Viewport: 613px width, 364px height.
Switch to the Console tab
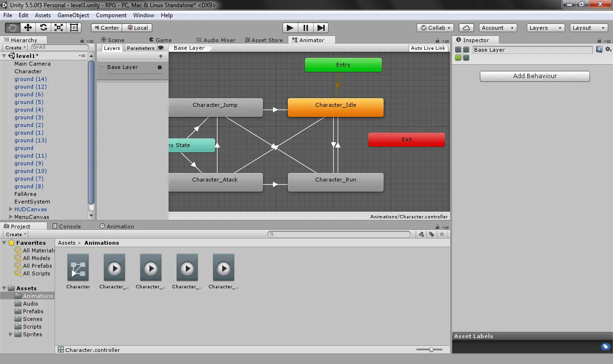pos(67,227)
